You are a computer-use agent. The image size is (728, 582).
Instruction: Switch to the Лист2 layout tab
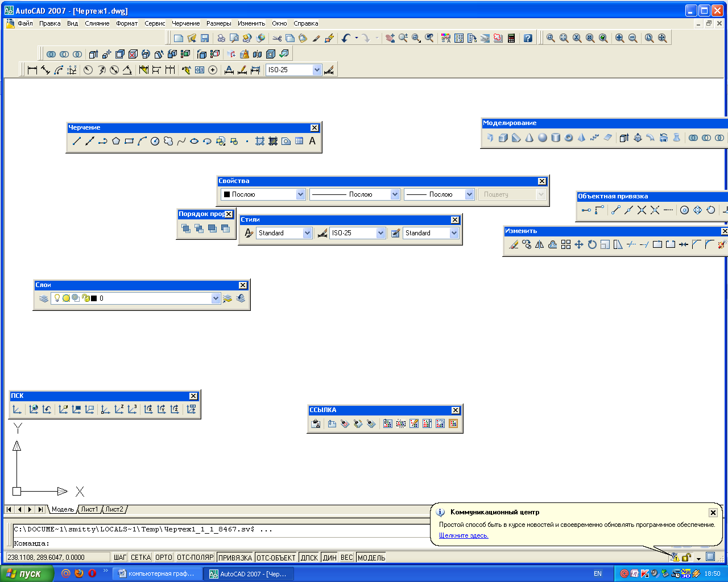coord(114,509)
